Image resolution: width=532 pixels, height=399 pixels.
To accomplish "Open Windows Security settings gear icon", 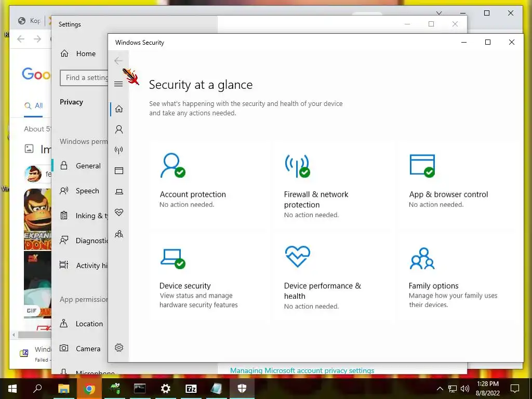I will tap(119, 348).
